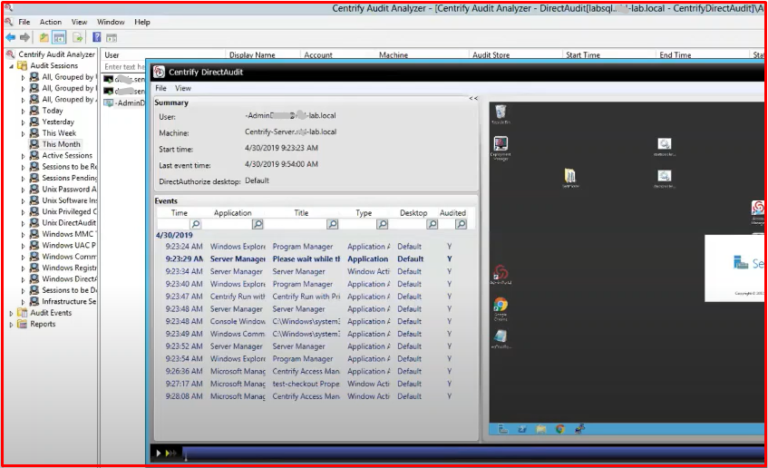
Task: Click the Time column filter search icon
Action: click(195, 224)
